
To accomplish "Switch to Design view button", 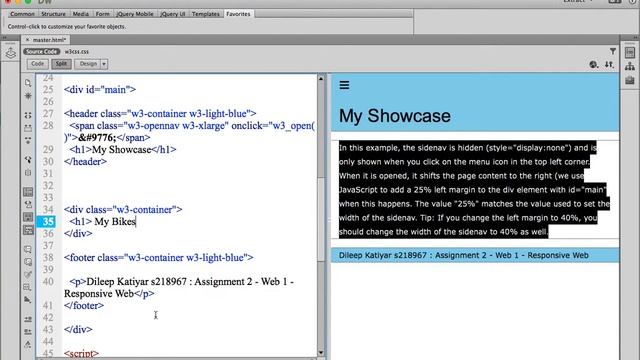I will tap(88, 64).
